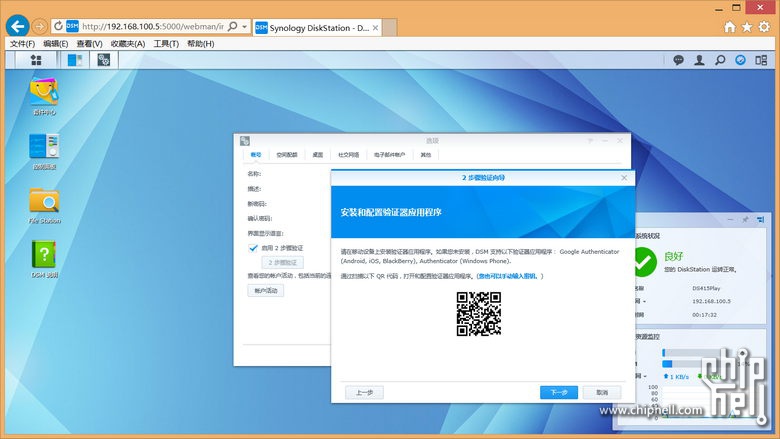Open the DSM search magnifier icon

[x=720, y=60]
